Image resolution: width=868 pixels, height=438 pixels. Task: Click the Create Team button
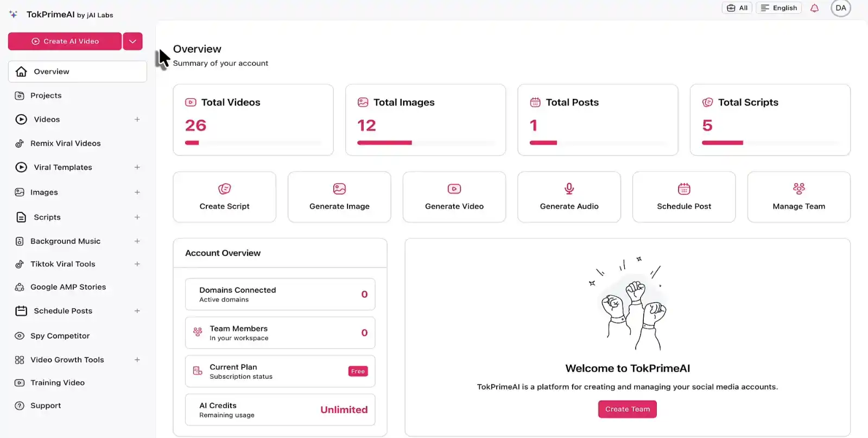(x=628, y=409)
